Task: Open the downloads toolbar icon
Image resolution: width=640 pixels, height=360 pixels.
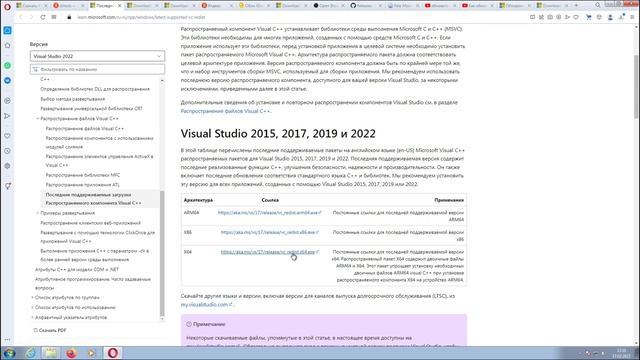Action: (621, 17)
